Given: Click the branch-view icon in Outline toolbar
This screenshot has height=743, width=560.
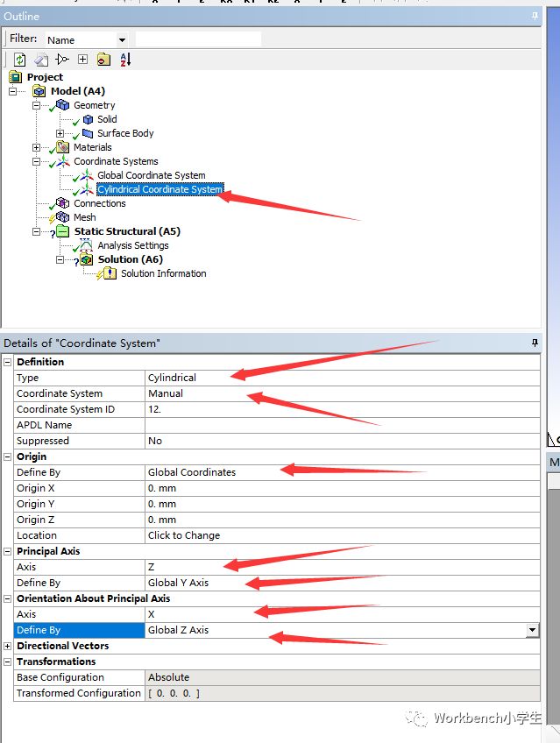Looking at the screenshot, I should [61, 60].
